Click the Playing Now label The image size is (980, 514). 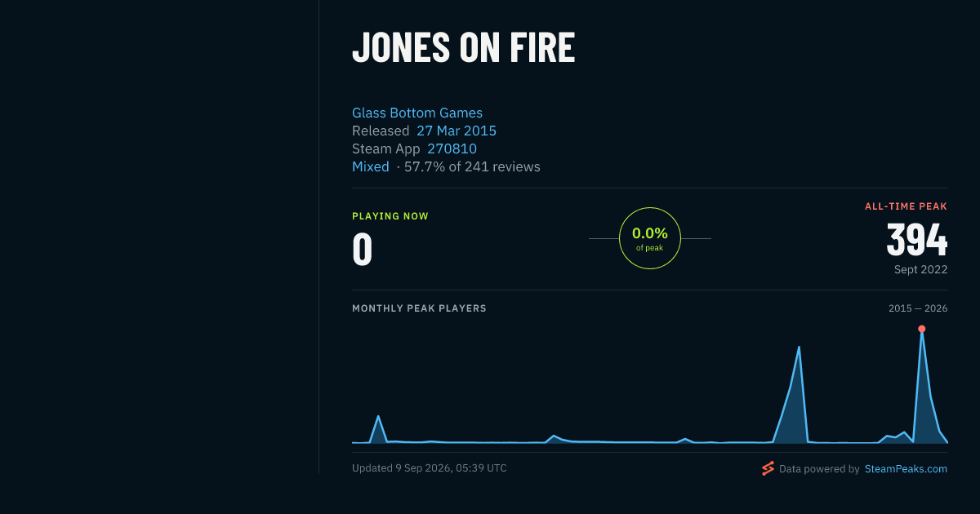point(390,216)
